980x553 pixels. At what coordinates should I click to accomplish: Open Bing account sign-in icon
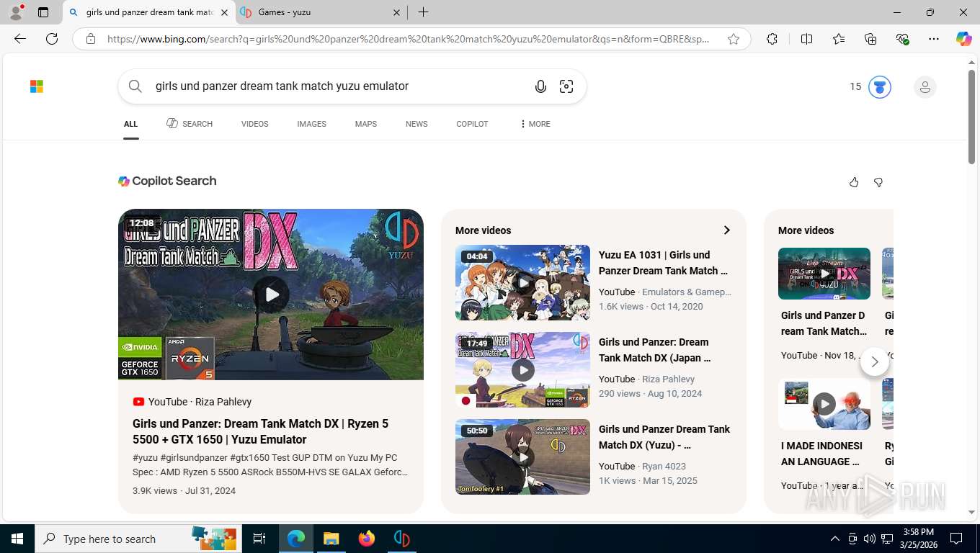coord(925,87)
